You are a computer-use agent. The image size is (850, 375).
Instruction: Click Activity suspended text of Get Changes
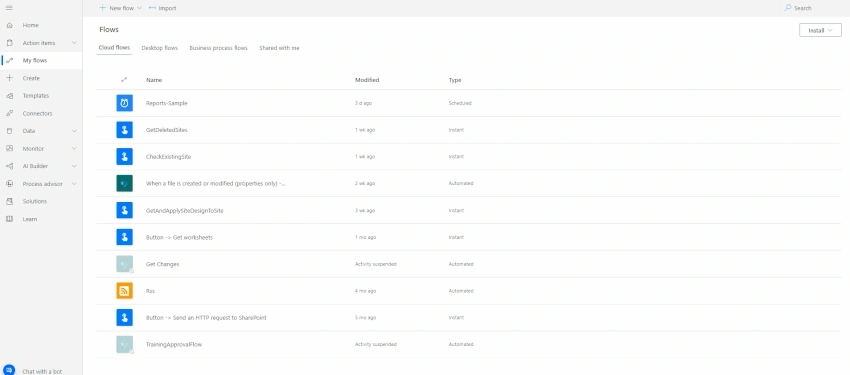tap(376, 264)
